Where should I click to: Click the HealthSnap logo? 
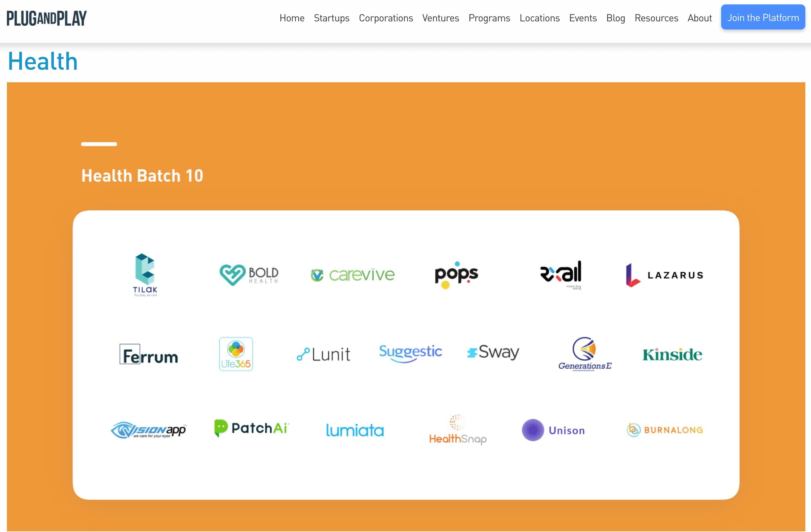(x=458, y=430)
